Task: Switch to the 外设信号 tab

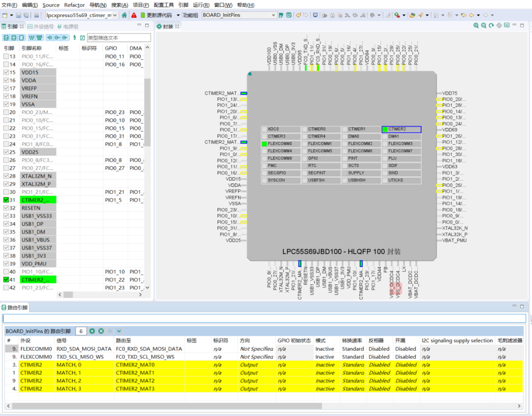Action: click(x=40, y=26)
